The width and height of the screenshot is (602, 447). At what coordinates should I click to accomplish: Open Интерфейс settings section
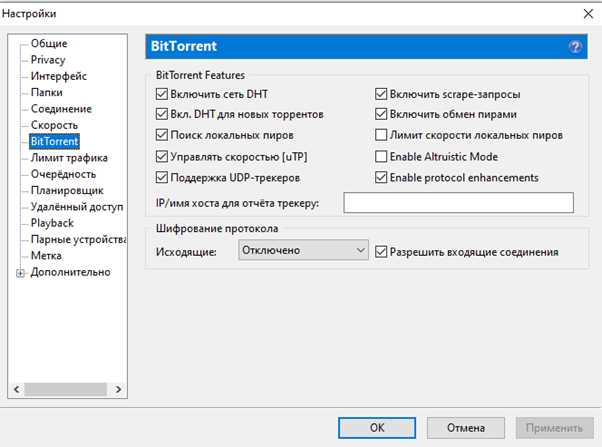59,76
